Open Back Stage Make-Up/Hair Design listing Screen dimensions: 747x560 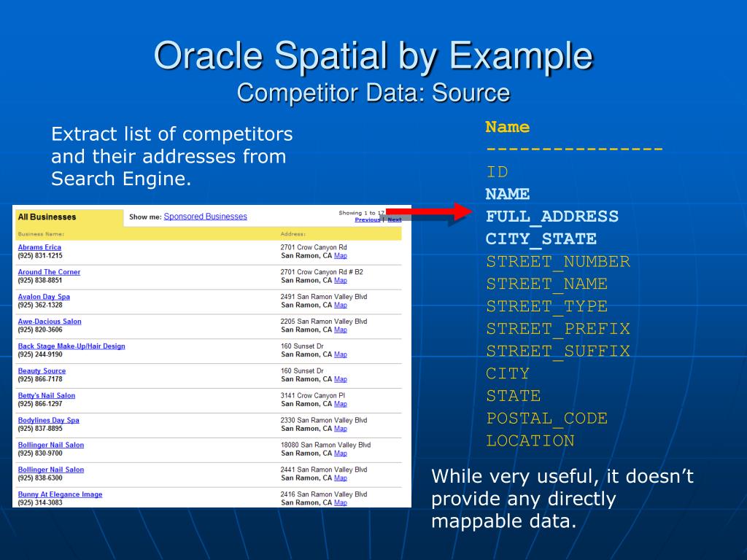(71, 346)
